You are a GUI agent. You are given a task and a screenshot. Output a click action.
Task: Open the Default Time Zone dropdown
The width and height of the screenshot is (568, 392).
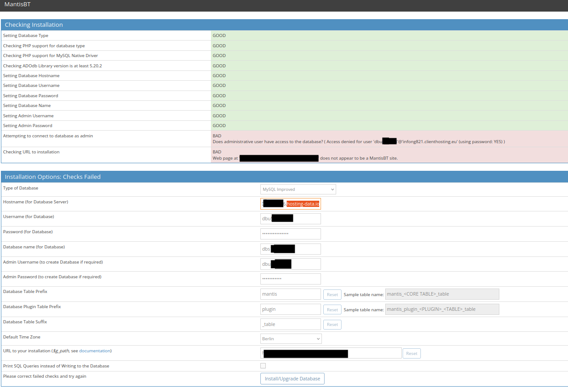coord(291,338)
